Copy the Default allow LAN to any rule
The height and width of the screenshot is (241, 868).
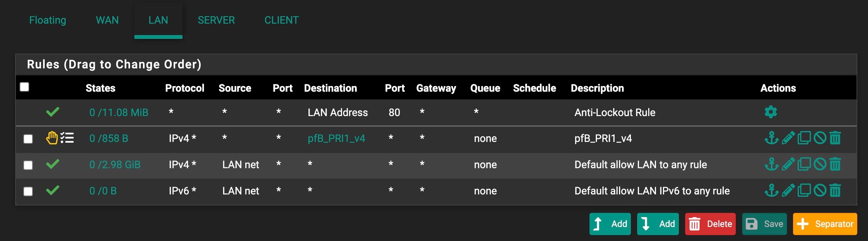(x=804, y=164)
